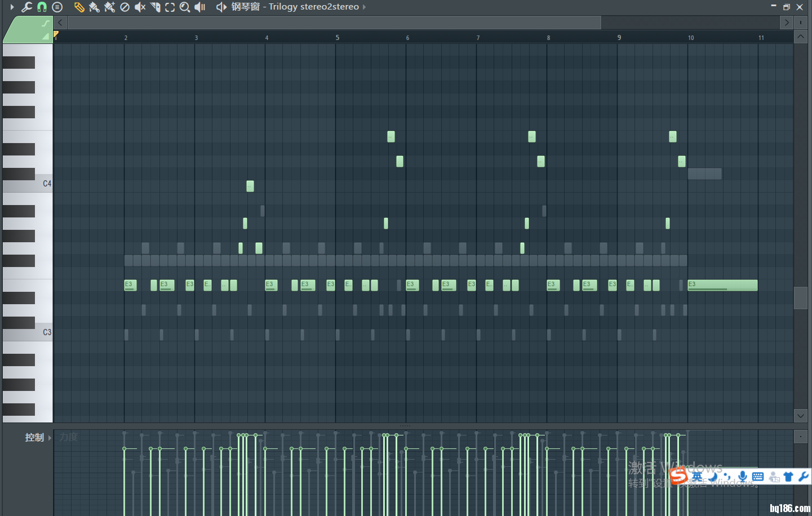Open the 控制 event control selector

click(34, 437)
